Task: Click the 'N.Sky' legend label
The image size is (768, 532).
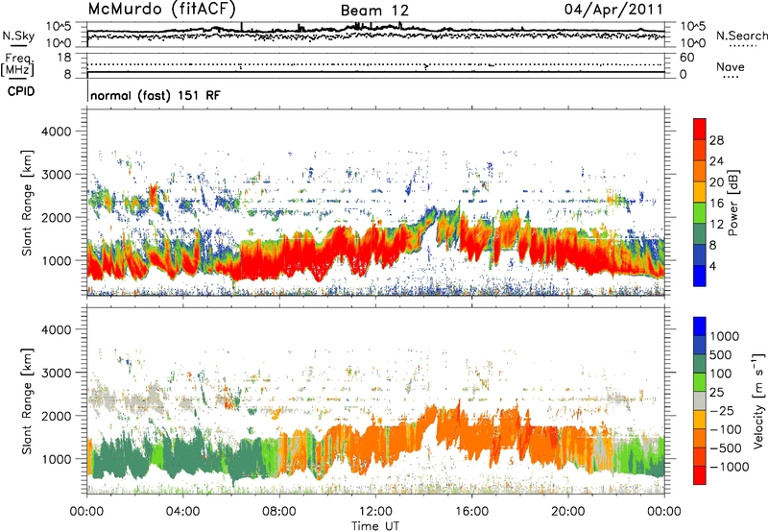Action: 18,36
